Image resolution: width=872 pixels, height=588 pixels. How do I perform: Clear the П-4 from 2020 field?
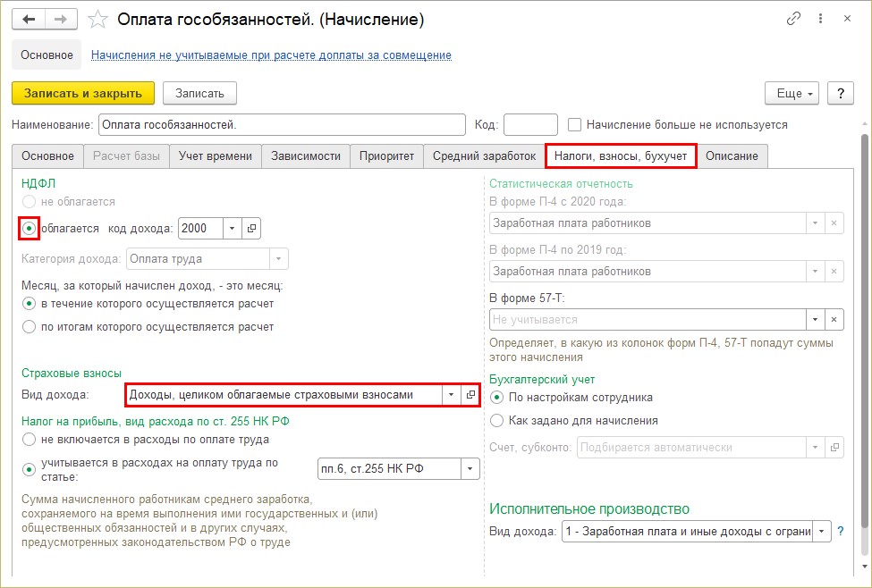click(x=834, y=223)
